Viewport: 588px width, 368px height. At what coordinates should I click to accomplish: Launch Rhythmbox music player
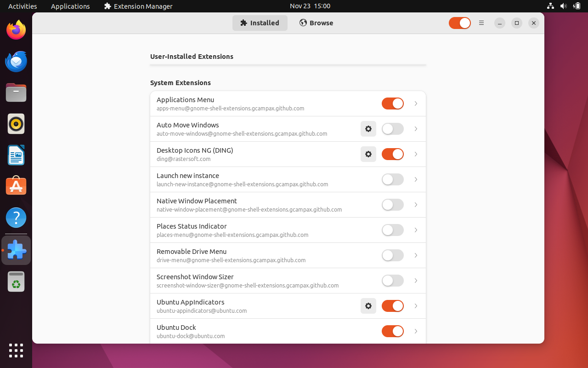click(x=16, y=124)
